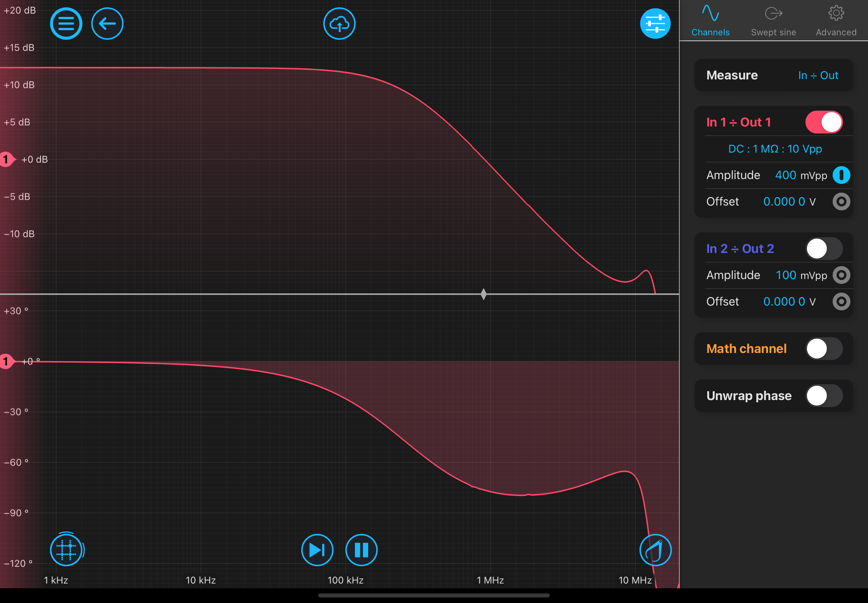Click the Math channel label
This screenshot has height=603, width=868.
point(746,348)
